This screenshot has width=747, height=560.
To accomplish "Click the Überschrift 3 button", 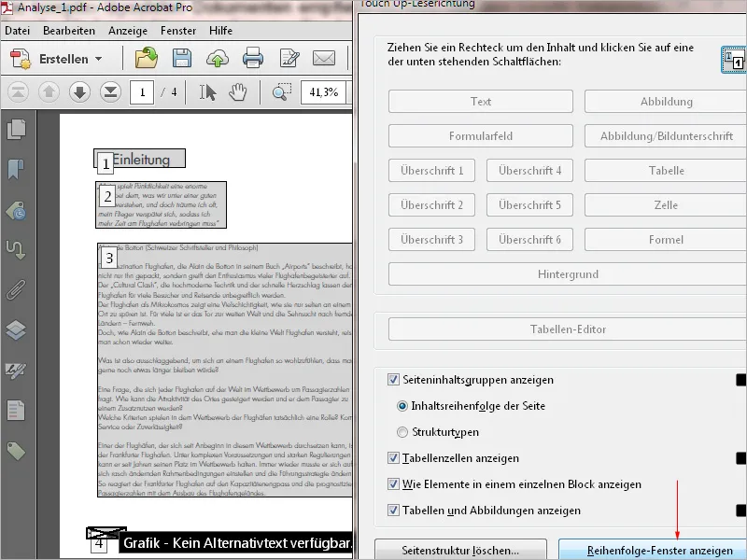I will (x=431, y=240).
